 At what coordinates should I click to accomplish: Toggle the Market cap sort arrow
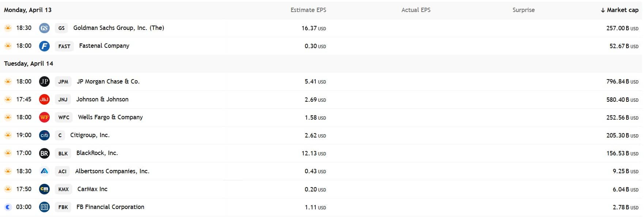(x=603, y=10)
